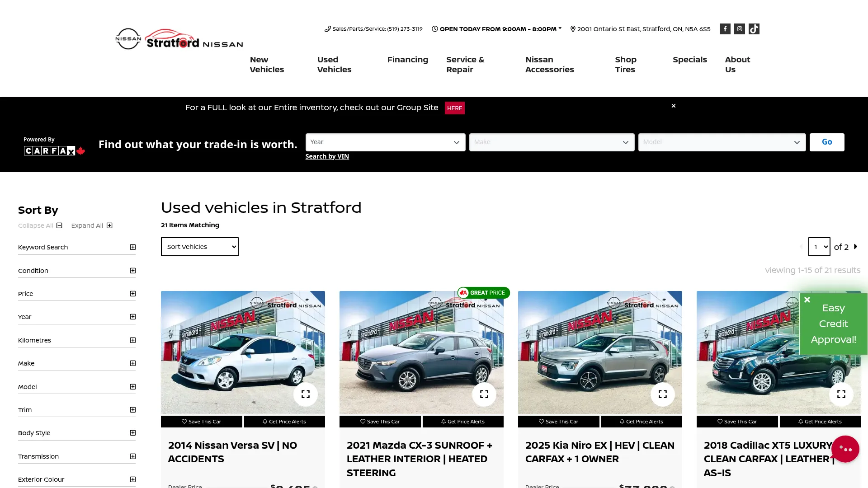Image resolution: width=868 pixels, height=488 pixels.
Task: Click the GREAT PRICE badge on Mazda CX-3
Action: coord(483,293)
